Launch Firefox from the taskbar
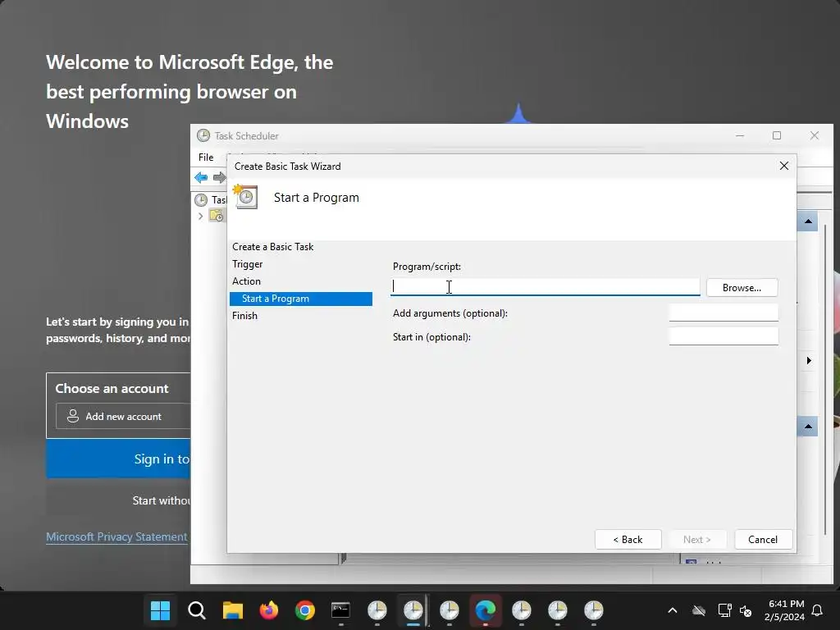 [269, 610]
